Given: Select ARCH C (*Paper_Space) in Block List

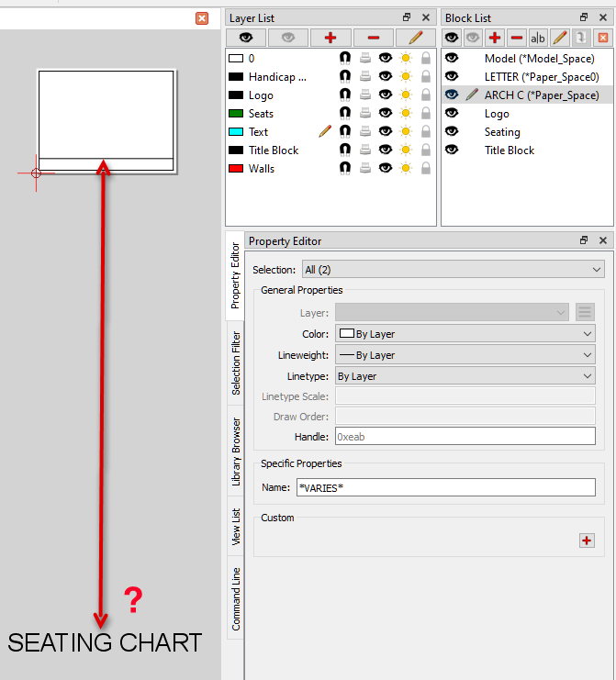Looking at the screenshot, I should (542, 95).
